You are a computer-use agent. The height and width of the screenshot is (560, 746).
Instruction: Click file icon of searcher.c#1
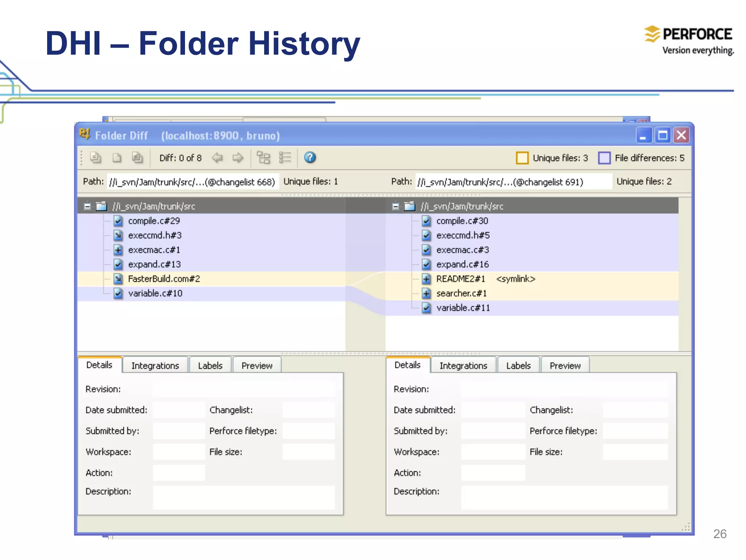click(426, 293)
